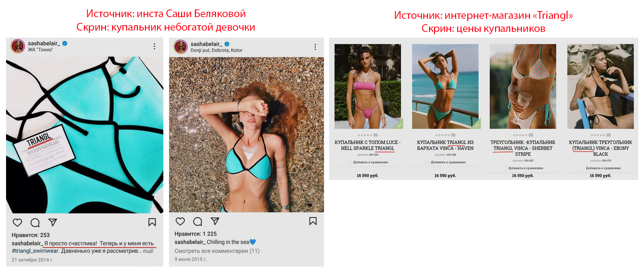Send the beach post with share icon
Screen dimensions: 644x277
pyautogui.click(x=215, y=221)
